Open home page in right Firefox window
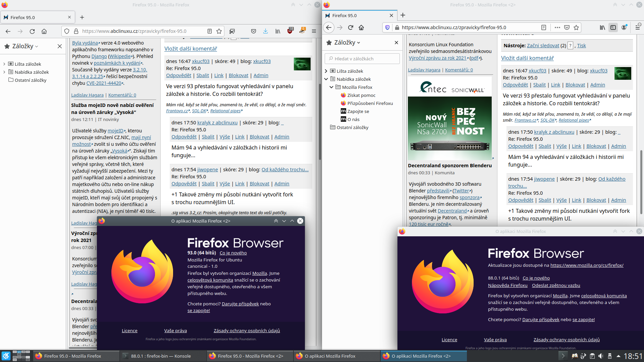 point(361,27)
